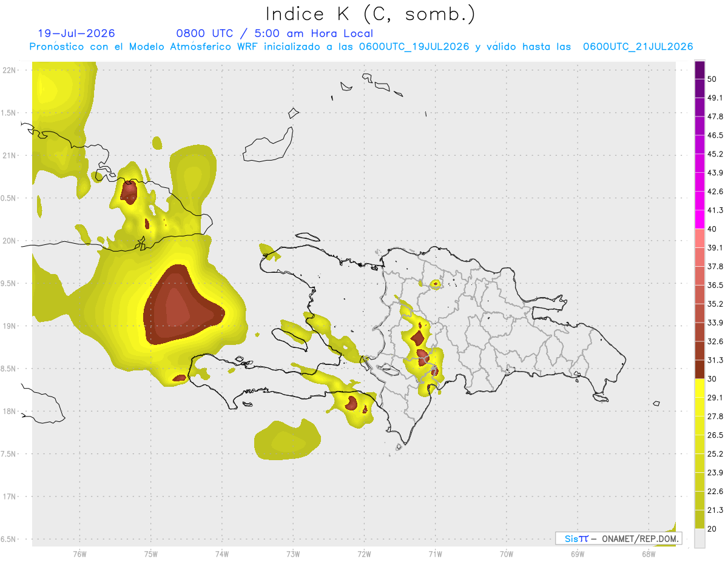Click legend value '50'
The height and width of the screenshot is (562, 728).
(x=713, y=79)
